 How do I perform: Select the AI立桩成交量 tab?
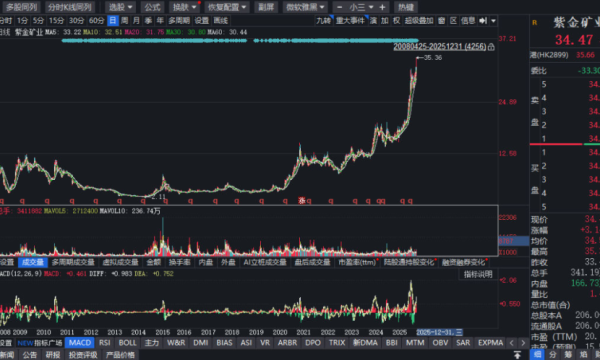tap(265, 262)
